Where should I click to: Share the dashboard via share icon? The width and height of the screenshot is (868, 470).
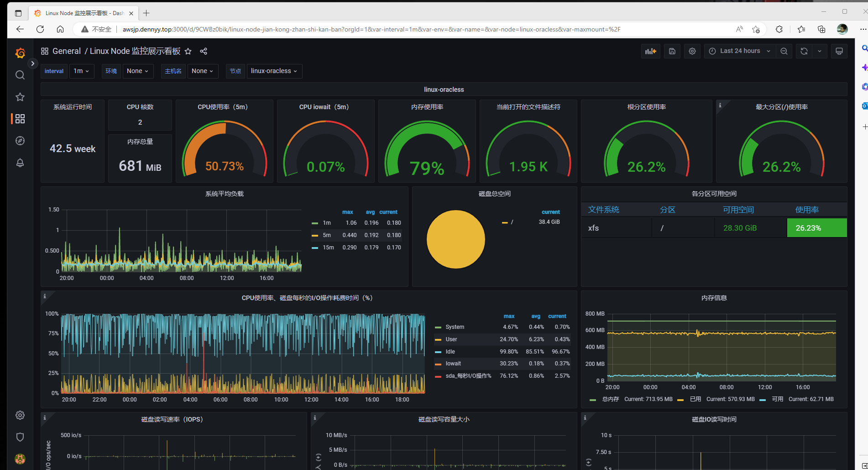point(204,51)
